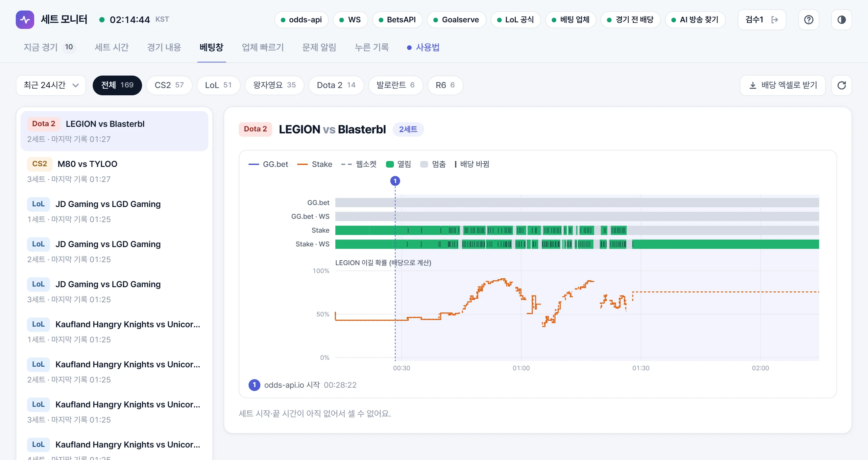Refresh the odds list with the reload icon
Viewport: 868px width, 460px height.
pos(841,85)
